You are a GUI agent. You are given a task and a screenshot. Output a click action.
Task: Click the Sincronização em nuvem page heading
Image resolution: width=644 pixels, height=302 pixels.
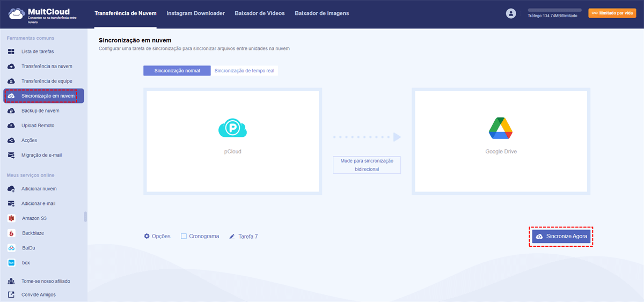tap(135, 40)
